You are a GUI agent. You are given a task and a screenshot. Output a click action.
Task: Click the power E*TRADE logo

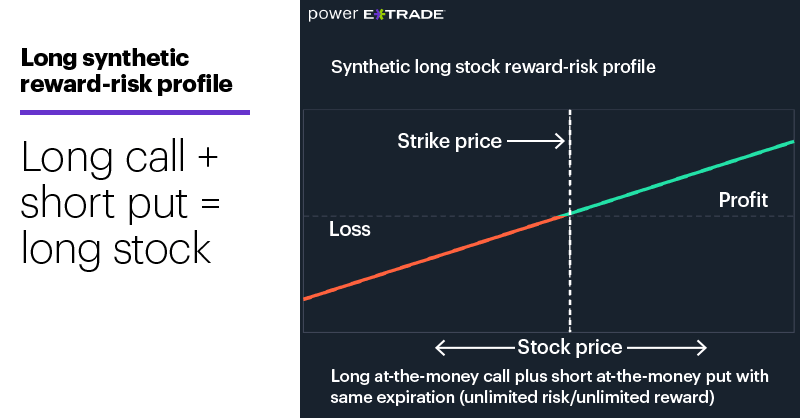pos(376,14)
